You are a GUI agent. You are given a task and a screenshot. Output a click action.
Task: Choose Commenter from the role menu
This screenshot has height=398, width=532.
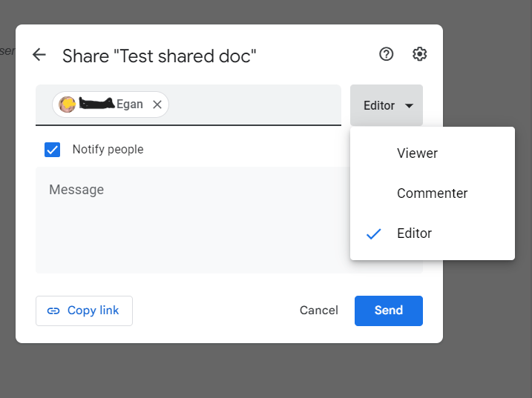[x=432, y=193]
